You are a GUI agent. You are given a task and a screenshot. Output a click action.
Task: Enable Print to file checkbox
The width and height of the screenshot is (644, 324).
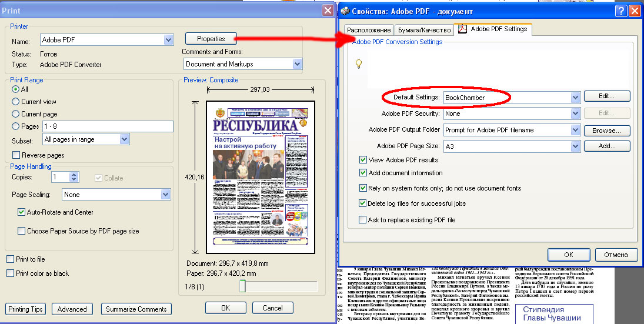pos(10,259)
